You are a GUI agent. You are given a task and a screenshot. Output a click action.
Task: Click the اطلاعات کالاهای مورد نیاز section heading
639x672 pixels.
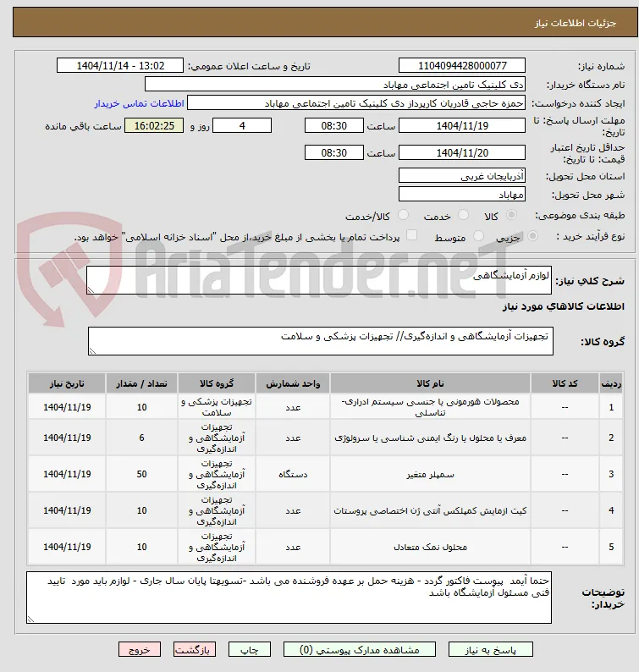click(563, 306)
